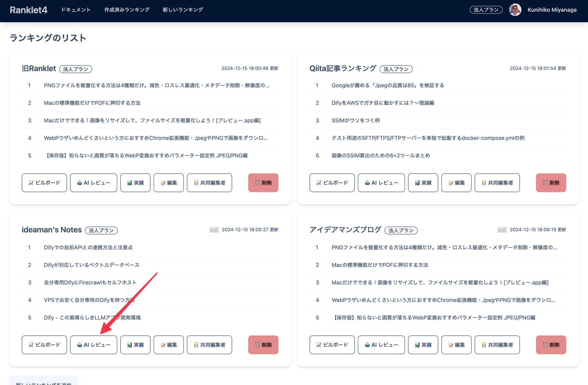Open 共同編集者 for Qiita記事ランキング

coord(497,183)
